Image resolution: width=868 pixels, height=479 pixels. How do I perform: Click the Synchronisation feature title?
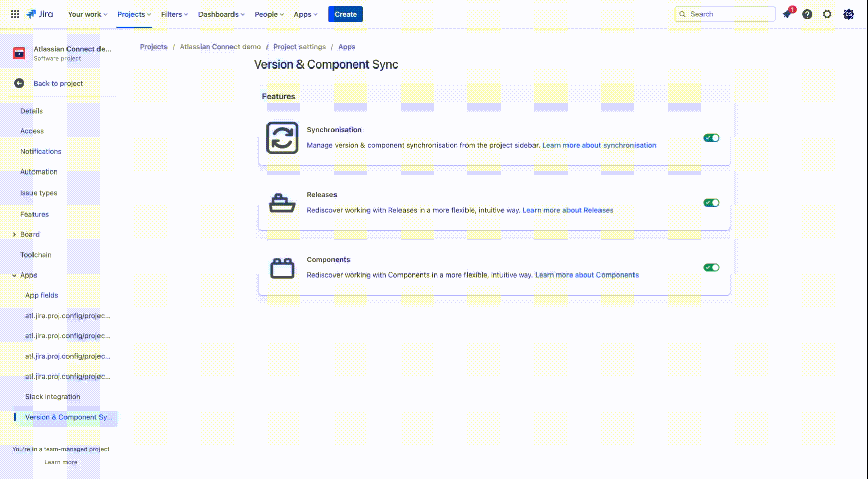pos(334,130)
